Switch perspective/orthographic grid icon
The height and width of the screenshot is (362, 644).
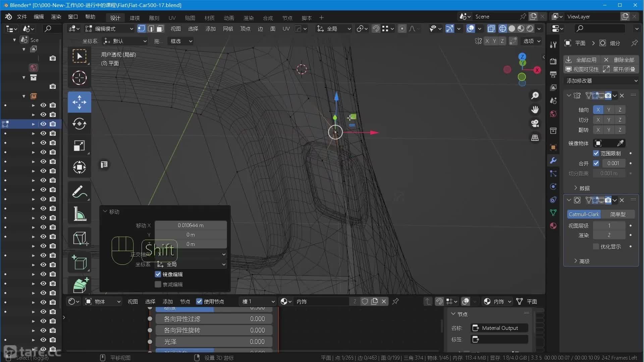[535, 138]
